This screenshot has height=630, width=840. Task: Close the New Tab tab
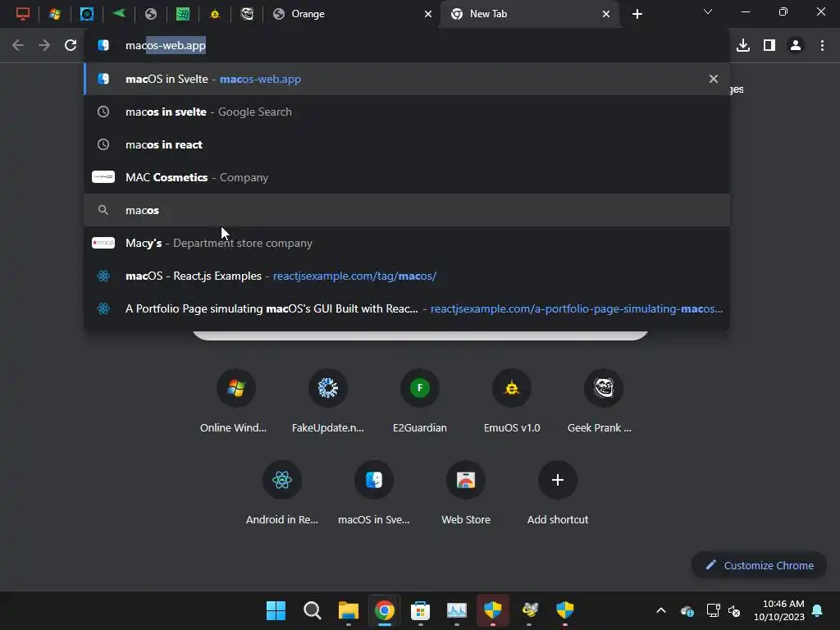606,14
